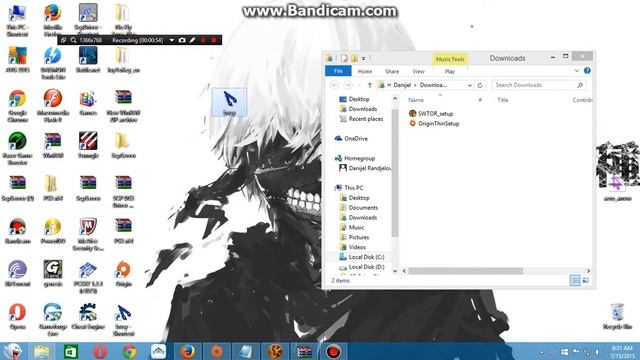Select the Cheat Engine desktop icon
The width and height of the screenshot is (640, 360).
point(88,316)
